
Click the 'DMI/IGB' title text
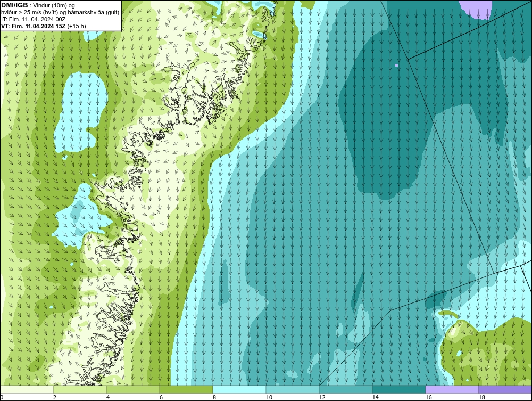click(14, 5)
